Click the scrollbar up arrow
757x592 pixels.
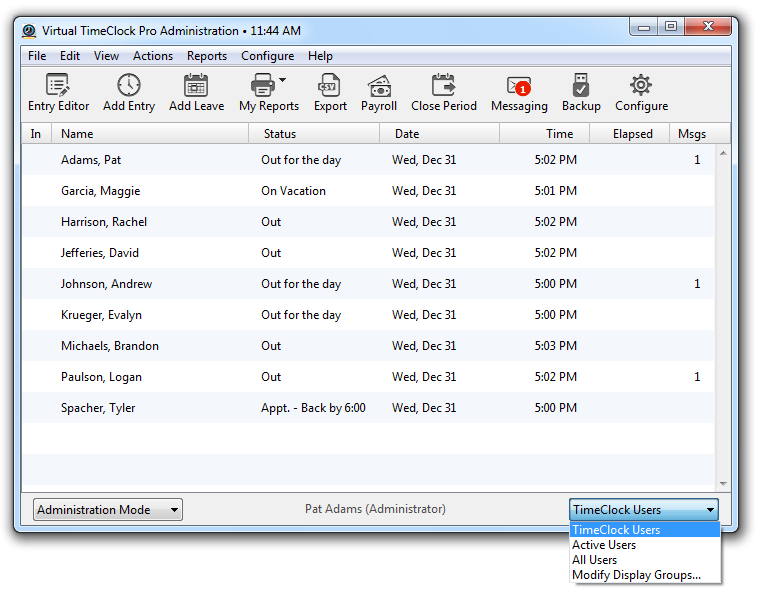pos(723,154)
